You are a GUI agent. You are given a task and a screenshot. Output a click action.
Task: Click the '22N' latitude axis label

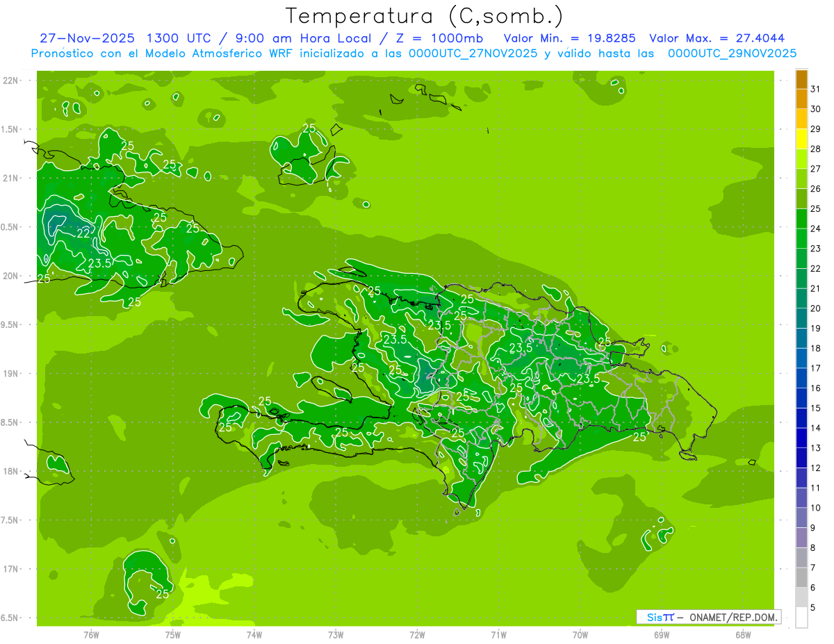click(10, 81)
